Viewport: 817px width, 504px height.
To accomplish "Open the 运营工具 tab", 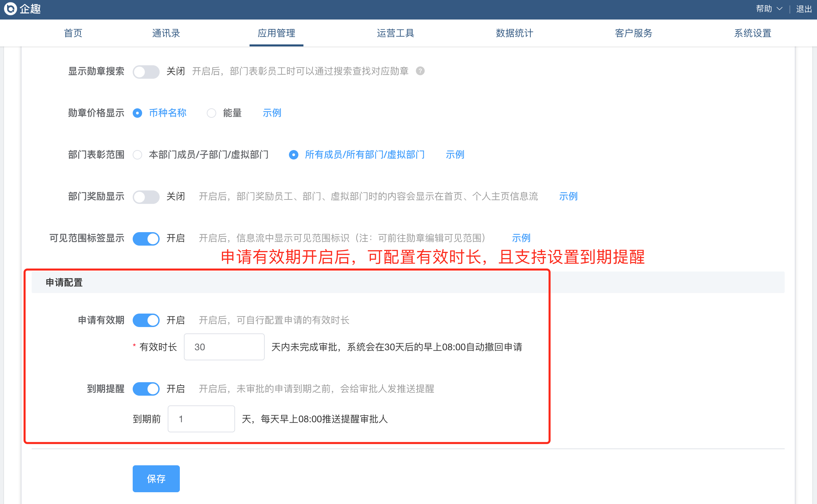I will pos(395,33).
